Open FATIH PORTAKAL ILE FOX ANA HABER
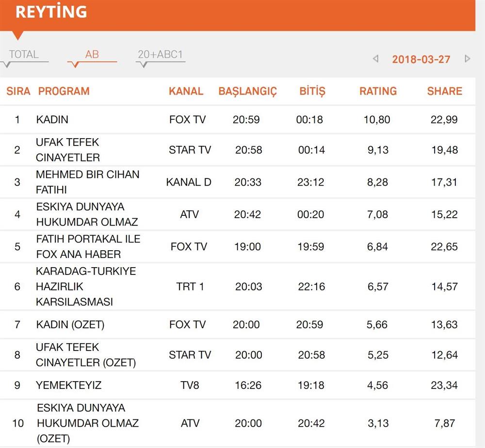 [x=88, y=246]
